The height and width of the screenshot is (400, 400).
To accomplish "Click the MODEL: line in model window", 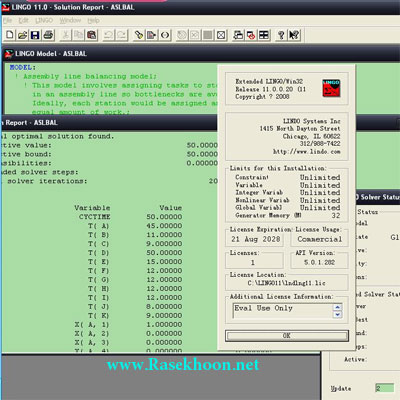I will pos(22,68).
